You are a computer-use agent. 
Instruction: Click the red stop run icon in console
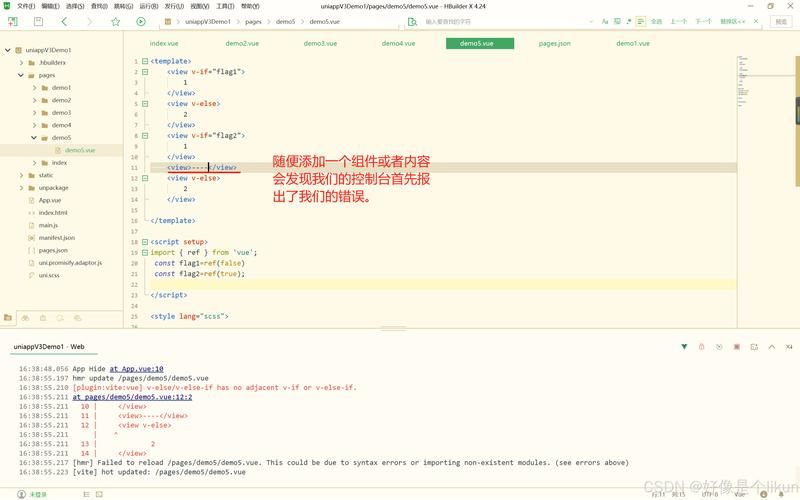click(x=737, y=347)
